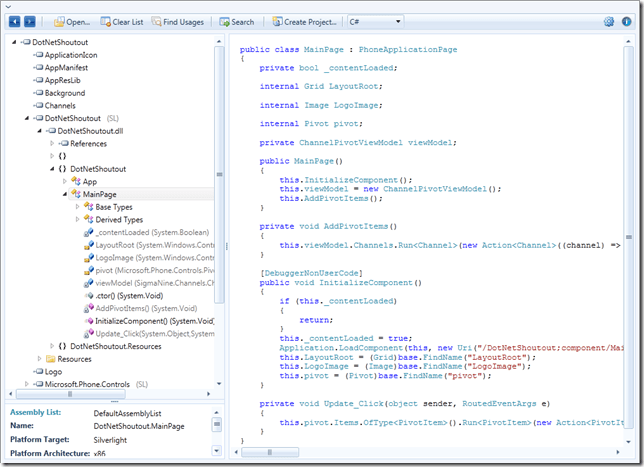This screenshot has width=644, height=467.
Task: Click the Base Types icon
Action: pos(88,206)
